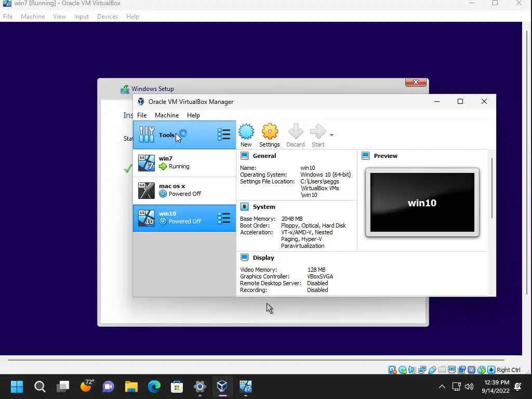Click Video Memory value 128 MB
532x399 pixels.
coord(316,270)
